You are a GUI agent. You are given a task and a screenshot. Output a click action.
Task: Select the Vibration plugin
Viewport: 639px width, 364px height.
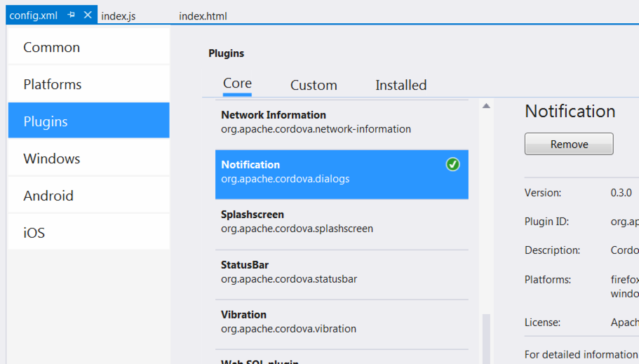tap(342, 325)
